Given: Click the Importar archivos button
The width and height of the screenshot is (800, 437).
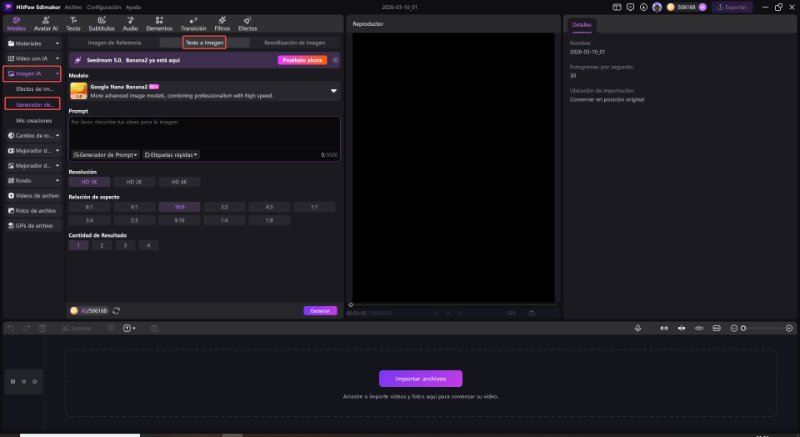Looking at the screenshot, I should click(x=420, y=379).
